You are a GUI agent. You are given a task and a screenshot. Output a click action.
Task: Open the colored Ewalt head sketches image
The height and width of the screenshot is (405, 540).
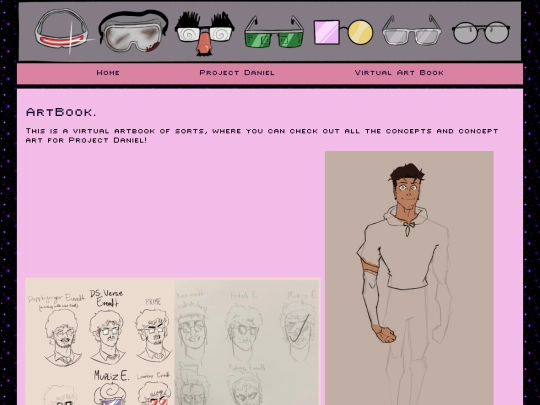click(x=100, y=342)
